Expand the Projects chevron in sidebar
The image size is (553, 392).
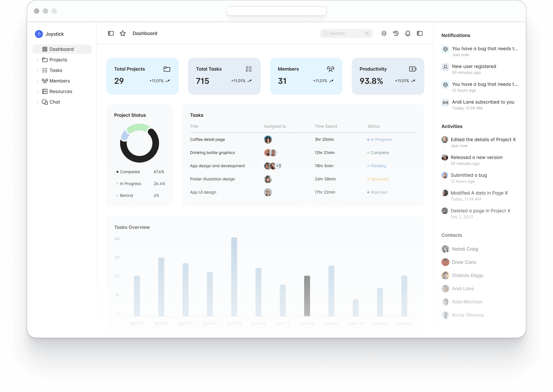37,60
